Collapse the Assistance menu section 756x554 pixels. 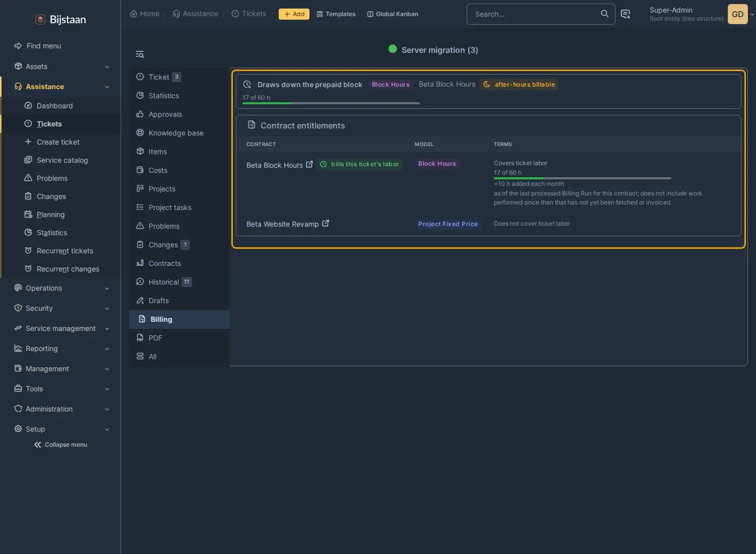61,87
